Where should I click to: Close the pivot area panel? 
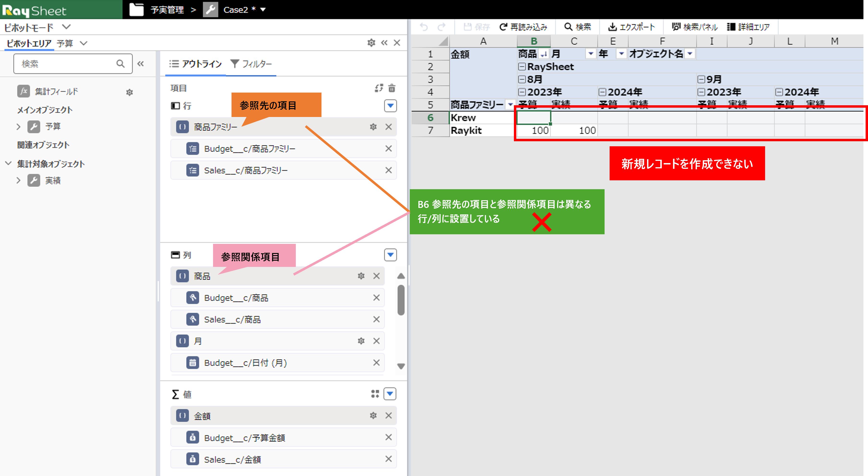pyautogui.click(x=397, y=43)
